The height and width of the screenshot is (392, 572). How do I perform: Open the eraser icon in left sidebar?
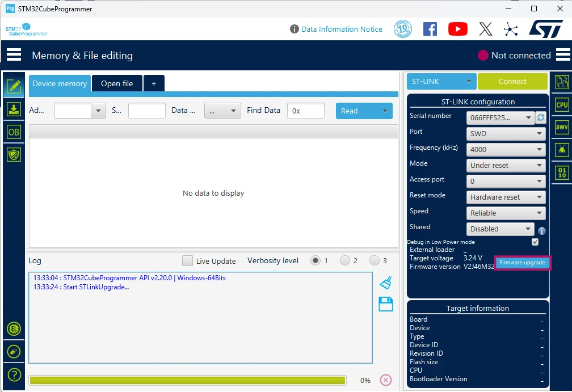(14, 352)
